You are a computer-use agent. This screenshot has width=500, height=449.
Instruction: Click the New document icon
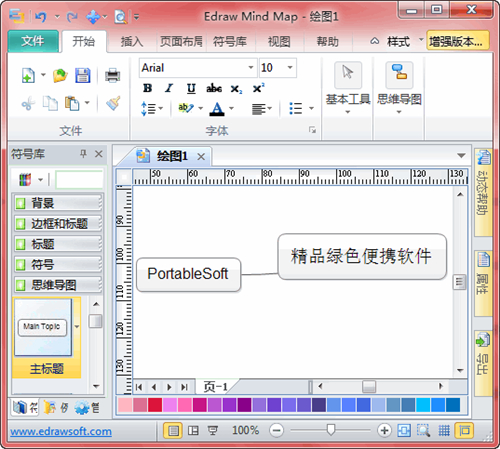coord(28,75)
